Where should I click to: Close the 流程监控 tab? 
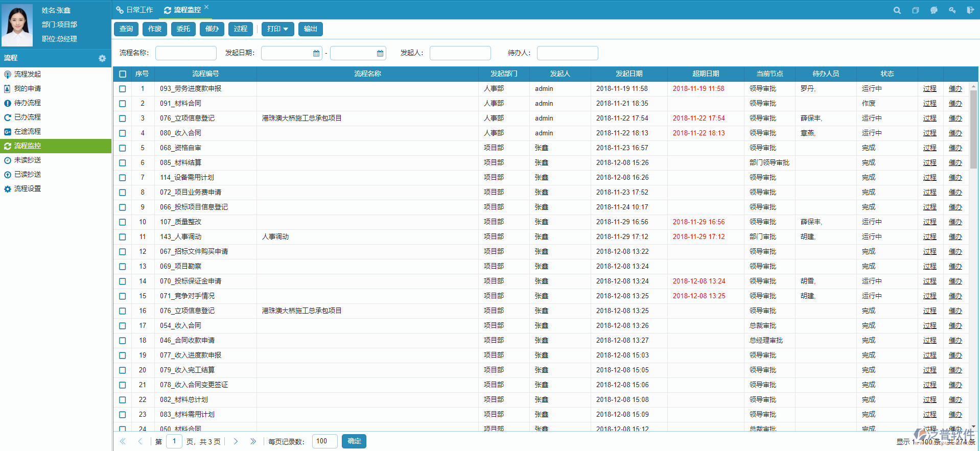[x=206, y=7]
